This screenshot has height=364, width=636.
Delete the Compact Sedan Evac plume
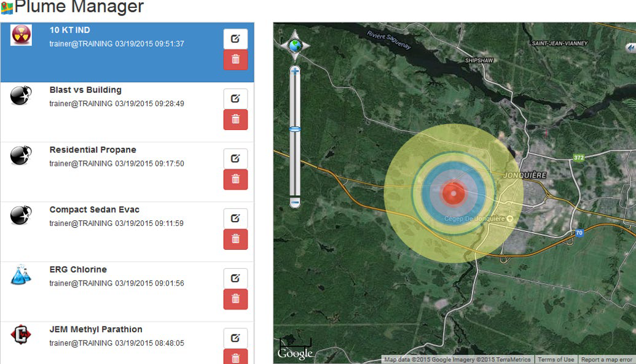[x=235, y=239]
